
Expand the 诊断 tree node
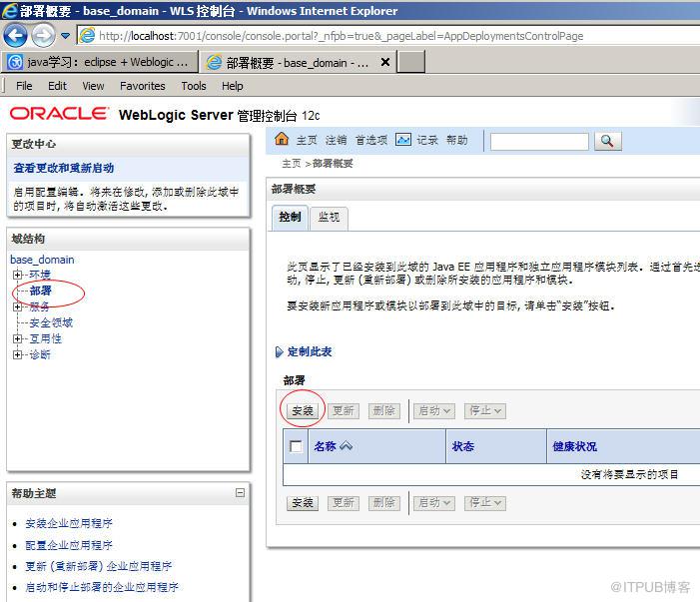coord(17,354)
